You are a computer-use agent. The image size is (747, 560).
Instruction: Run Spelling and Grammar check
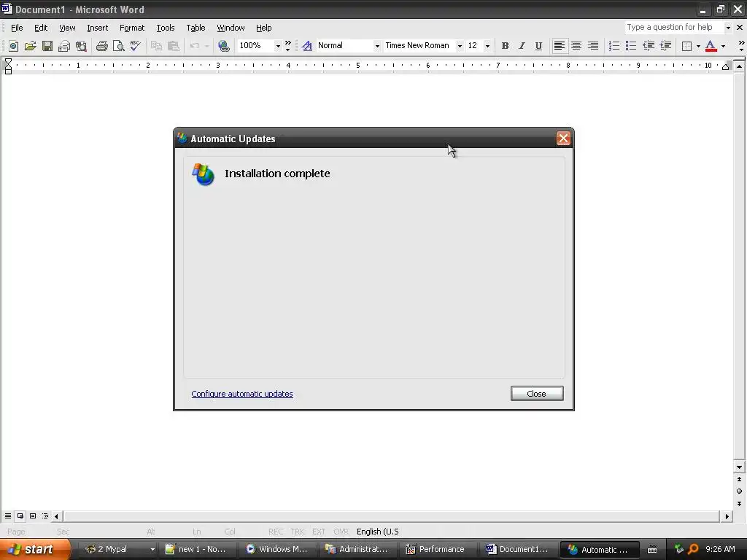click(x=135, y=46)
